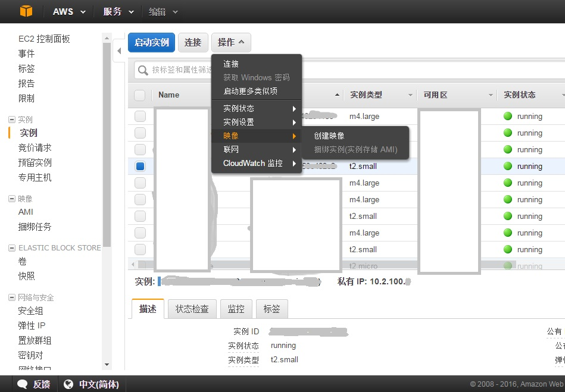This screenshot has height=392, width=565.
Task: Open the 中文(简体) language selector globe
Action: (68, 384)
